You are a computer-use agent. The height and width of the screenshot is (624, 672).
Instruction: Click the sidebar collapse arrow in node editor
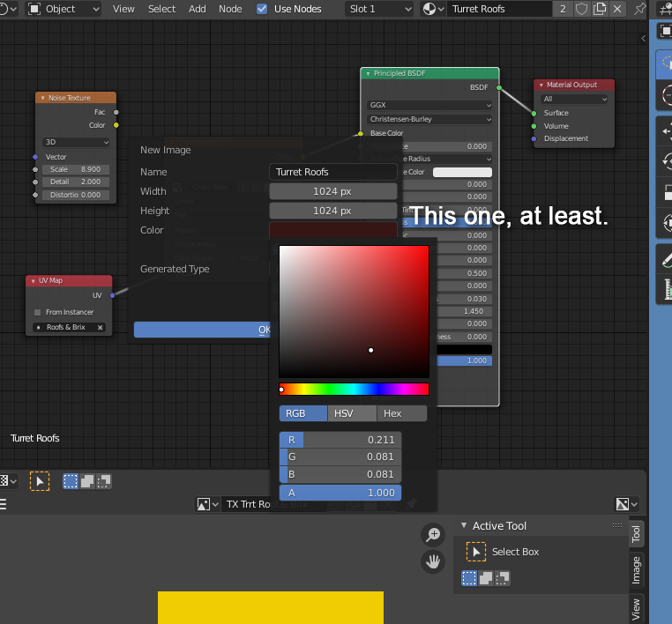643,39
